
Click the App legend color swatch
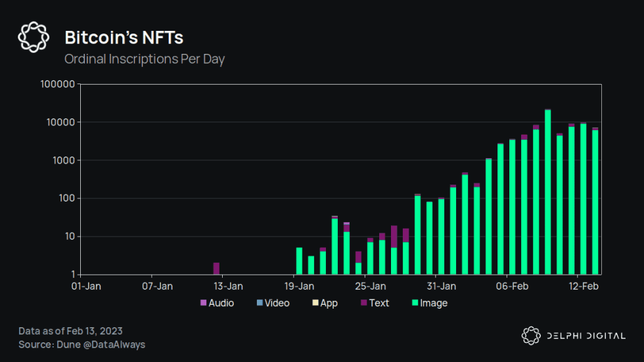point(315,303)
